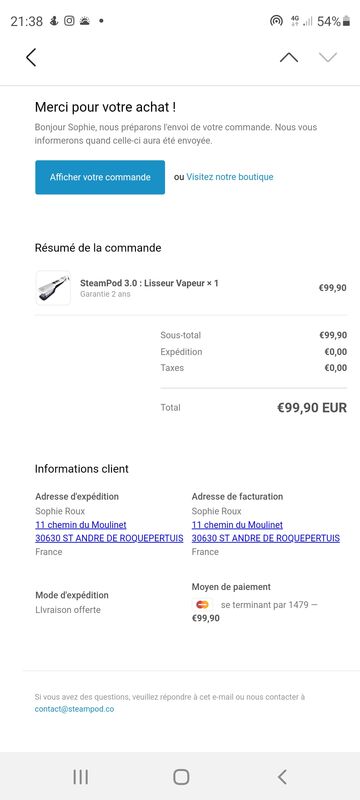Tap the Instagram notification icon in the status bar

(x=69, y=21)
